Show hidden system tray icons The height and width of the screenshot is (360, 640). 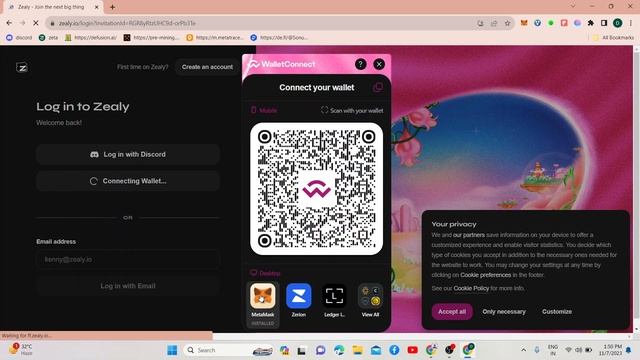[x=523, y=350]
